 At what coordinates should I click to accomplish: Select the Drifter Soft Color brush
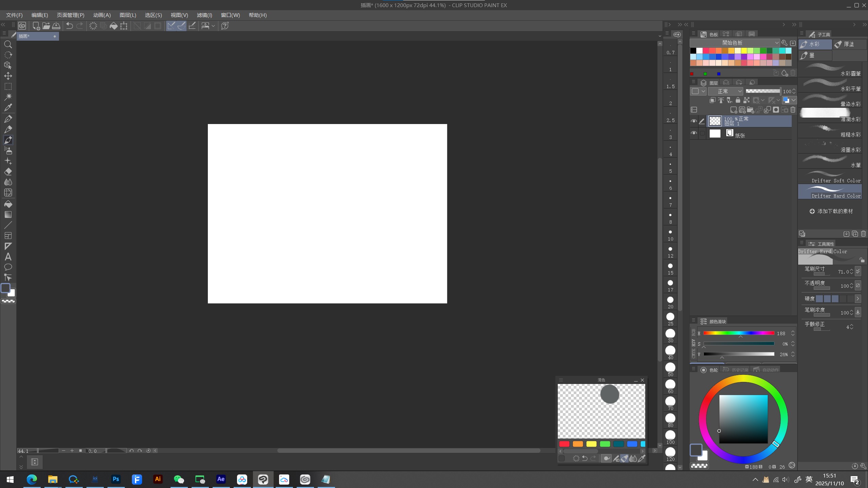click(x=830, y=177)
